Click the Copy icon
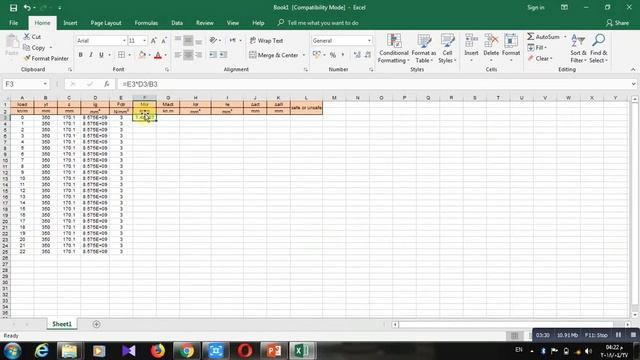Screen dimensions: 640x360 27,48
